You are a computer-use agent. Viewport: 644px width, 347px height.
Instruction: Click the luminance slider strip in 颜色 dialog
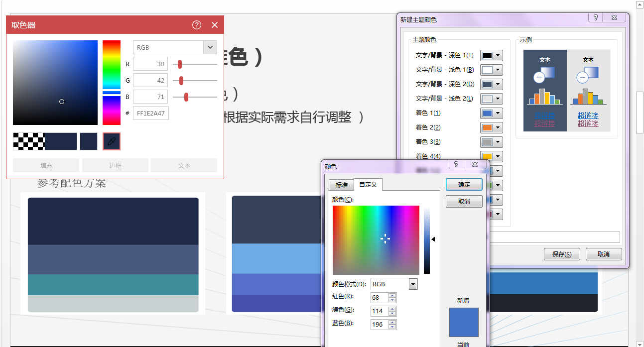[427, 240]
